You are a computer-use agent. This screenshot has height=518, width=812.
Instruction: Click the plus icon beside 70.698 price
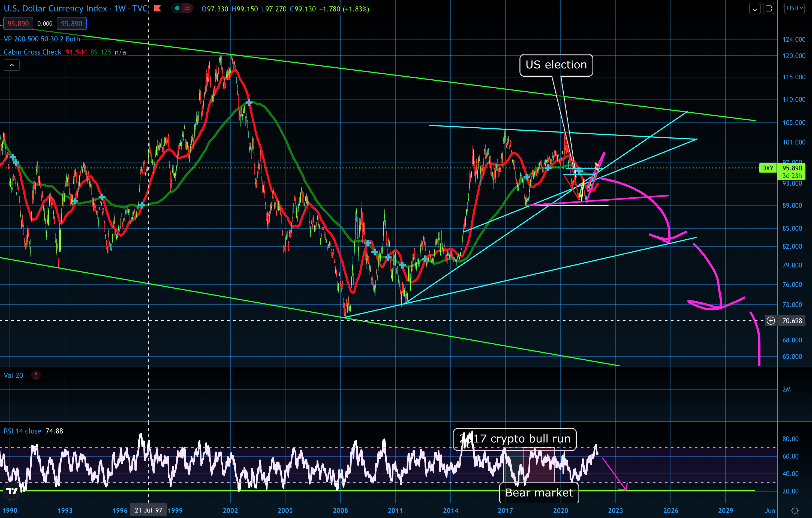pos(771,320)
